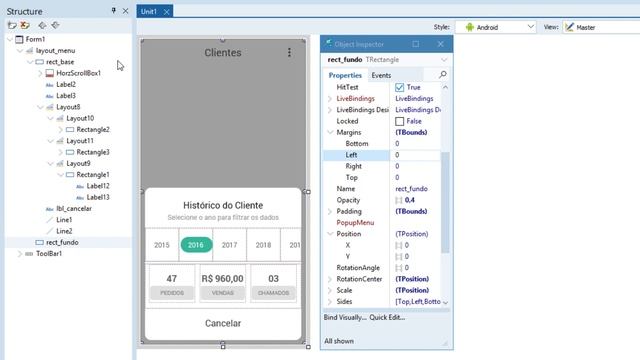Switch to the Properties tab

345,76
